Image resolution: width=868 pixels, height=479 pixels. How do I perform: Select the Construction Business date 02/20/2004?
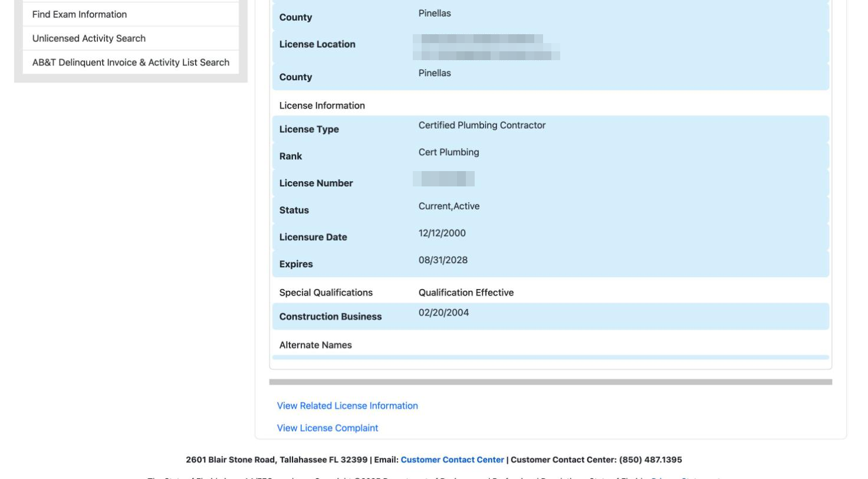(443, 313)
